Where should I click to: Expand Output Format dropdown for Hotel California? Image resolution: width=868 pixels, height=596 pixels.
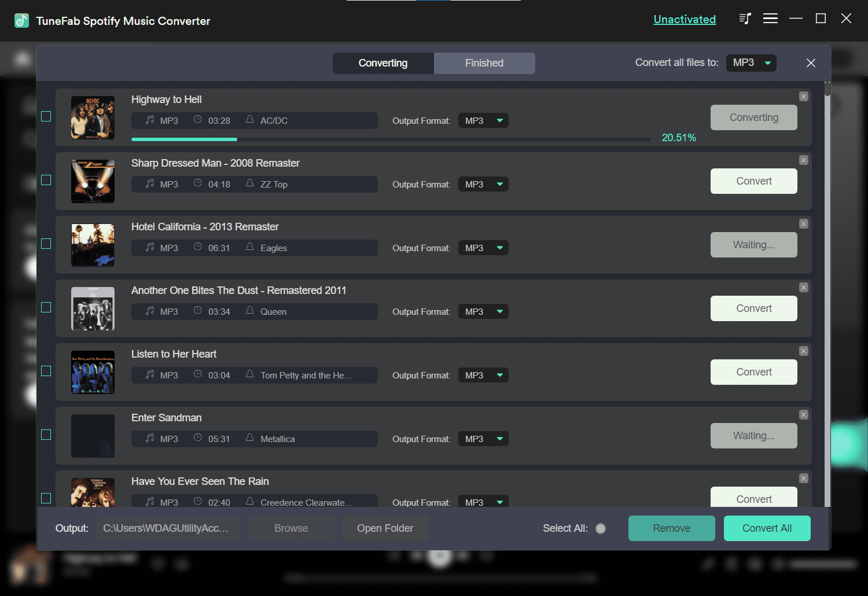click(x=483, y=248)
